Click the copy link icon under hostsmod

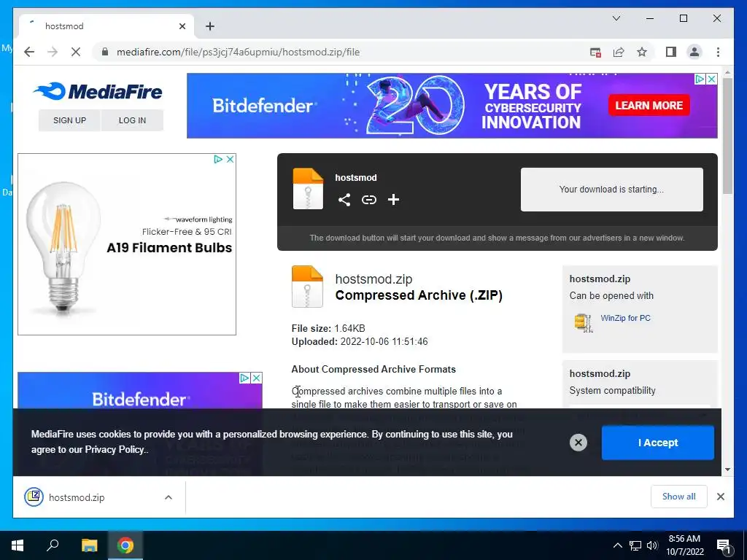pyautogui.click(x=368, y=200)
